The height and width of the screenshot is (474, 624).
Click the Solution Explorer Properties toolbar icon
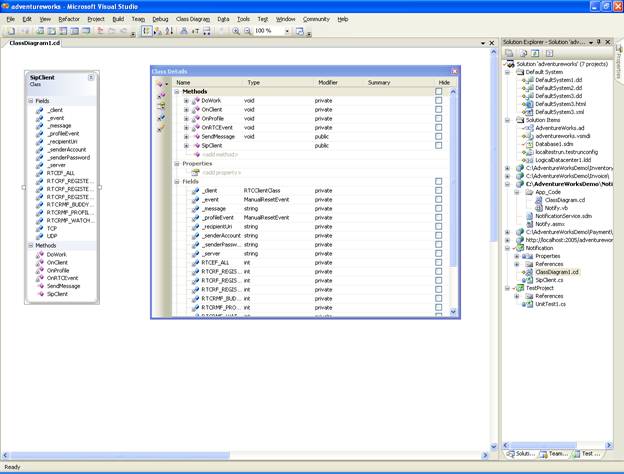click(x=509, y=53)
